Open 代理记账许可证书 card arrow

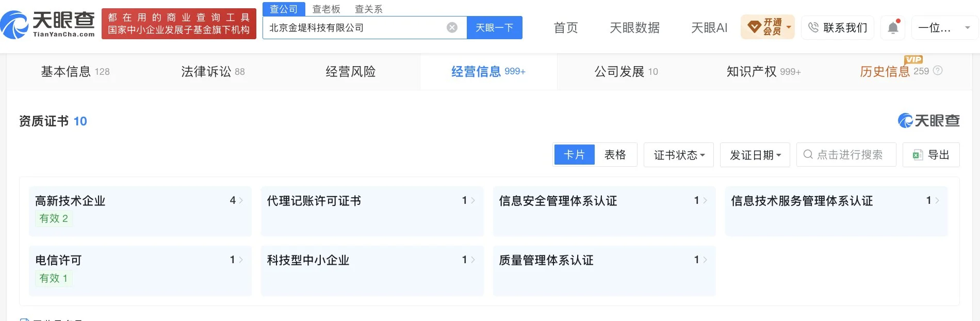coord(473,200)
